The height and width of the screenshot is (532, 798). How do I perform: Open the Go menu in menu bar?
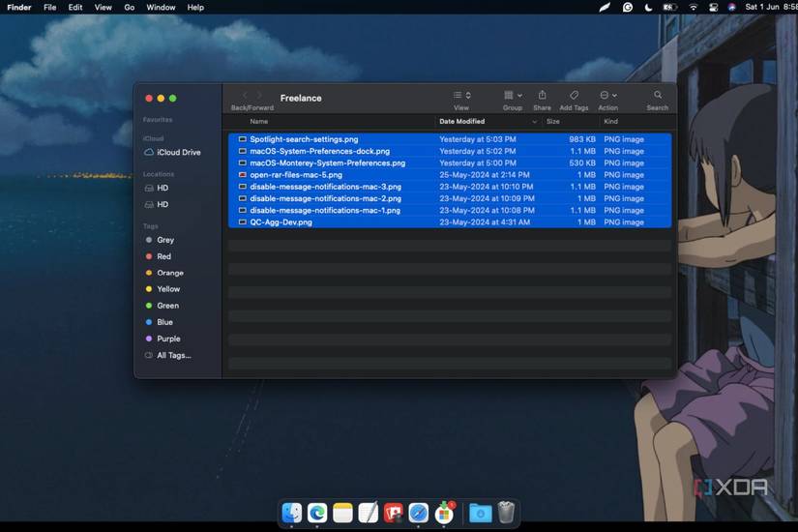click(129, 7)
